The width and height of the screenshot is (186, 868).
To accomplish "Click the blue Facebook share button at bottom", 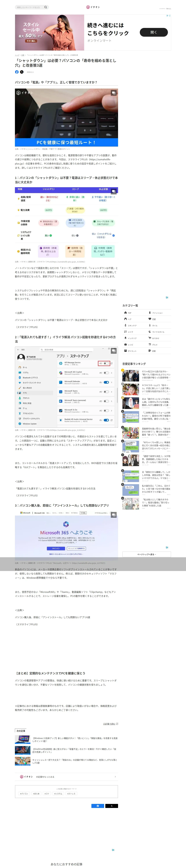I will 98,806.
